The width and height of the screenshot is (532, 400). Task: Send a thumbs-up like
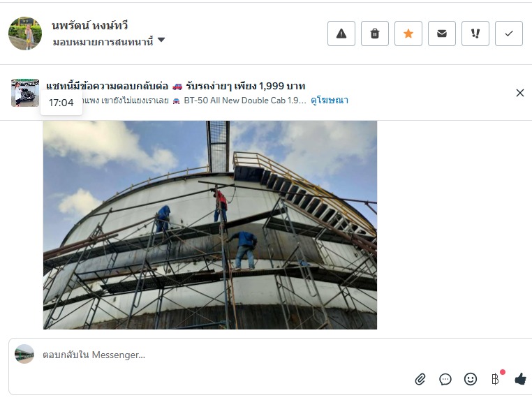coord(520,378)
